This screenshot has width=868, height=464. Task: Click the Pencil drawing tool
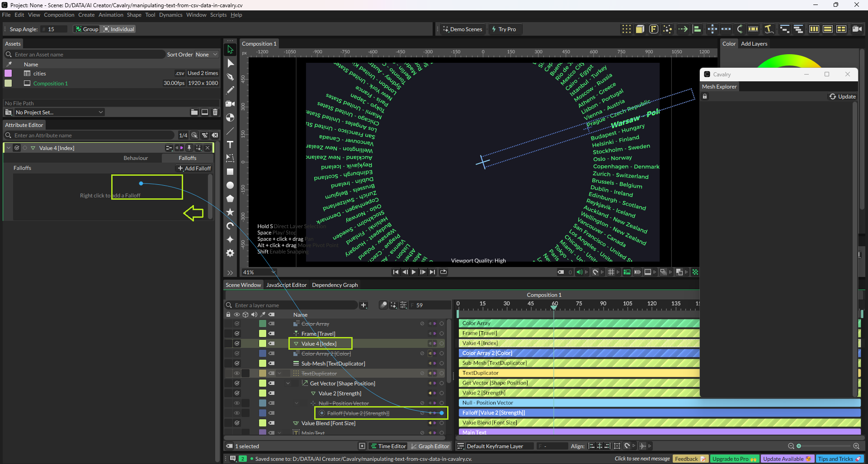click(x=230, y=90)
